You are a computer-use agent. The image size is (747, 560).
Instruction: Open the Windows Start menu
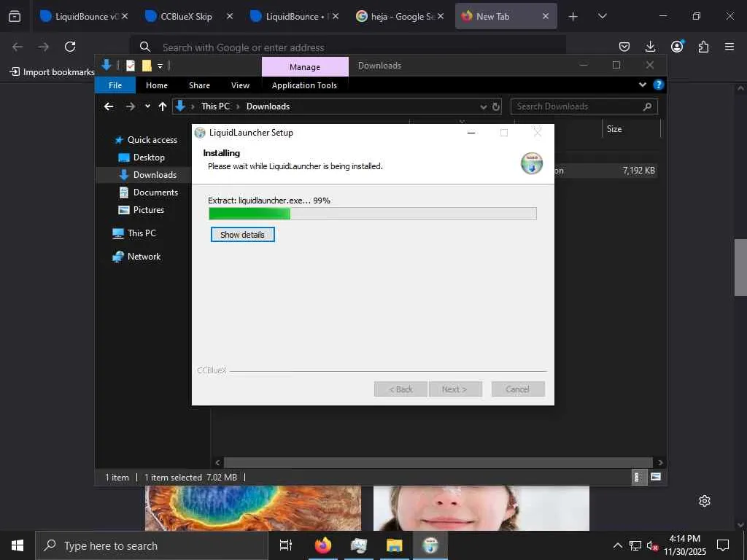tap(18, 545)
